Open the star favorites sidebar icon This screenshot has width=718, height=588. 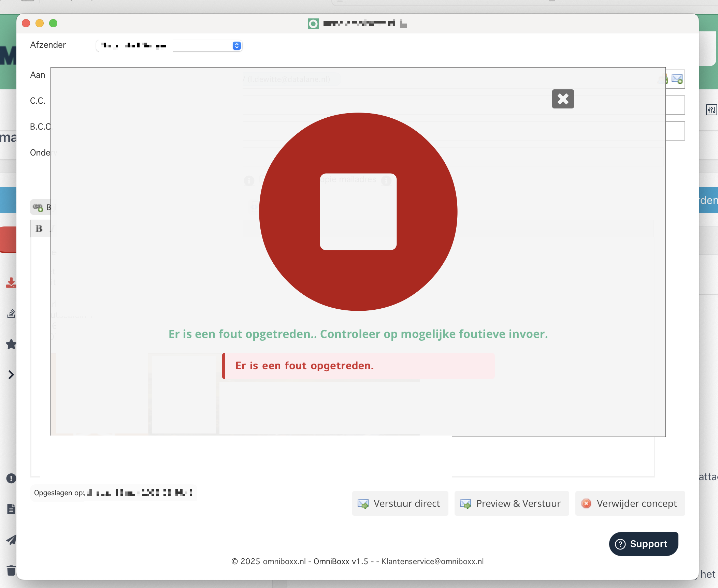[11, 344]
